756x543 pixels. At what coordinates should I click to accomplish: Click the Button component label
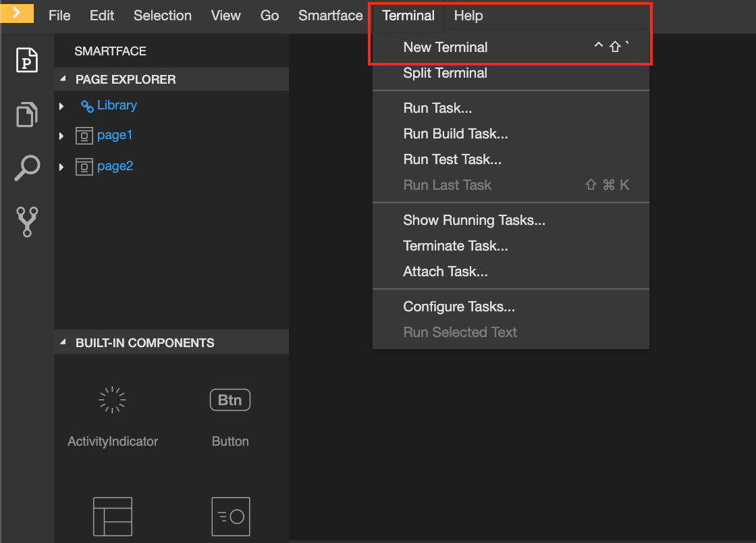click(x=230, y=441)
